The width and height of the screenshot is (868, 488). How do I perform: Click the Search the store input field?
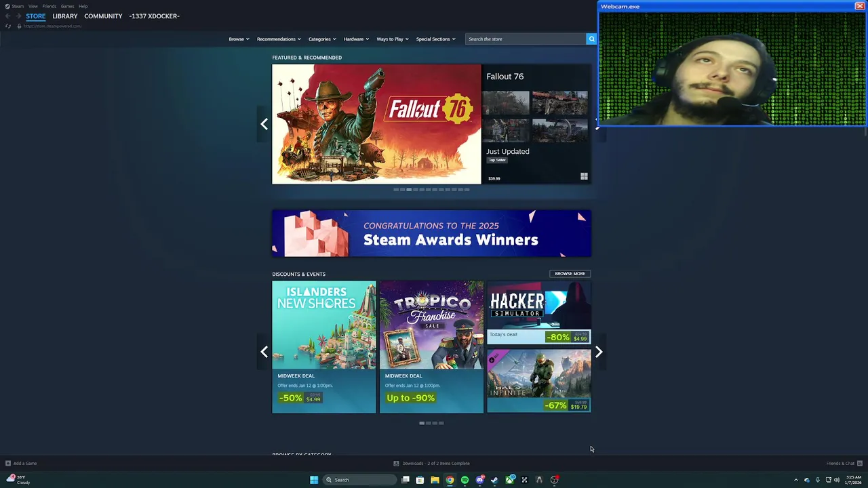coord(526,39)
